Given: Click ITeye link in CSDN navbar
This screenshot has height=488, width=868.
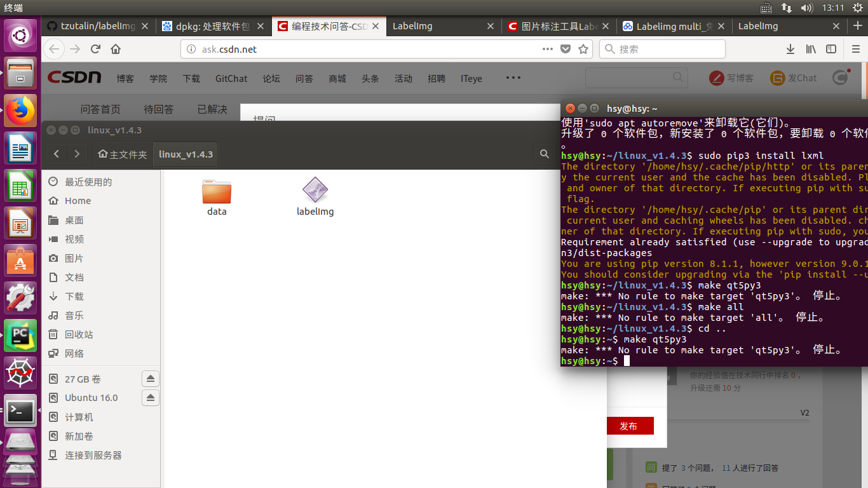Looking at the screenshot, I should tap(471, 79).
